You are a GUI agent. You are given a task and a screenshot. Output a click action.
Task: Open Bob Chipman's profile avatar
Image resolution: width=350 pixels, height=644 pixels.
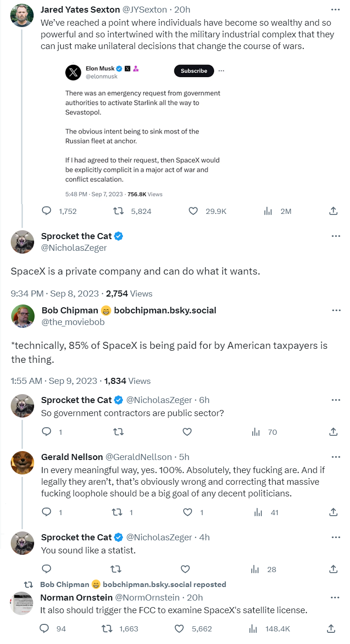(22, 317)
